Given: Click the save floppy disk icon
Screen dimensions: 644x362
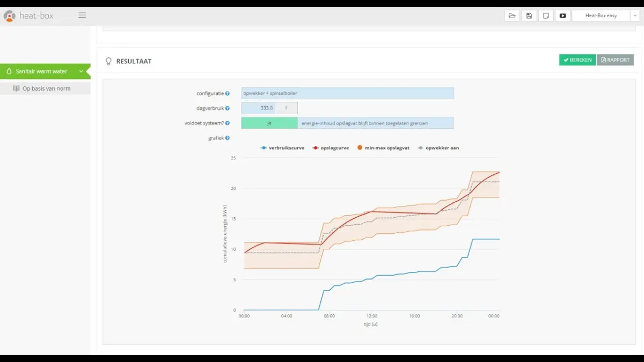Looking at the screenshot, I should pyautogui.click(x=529, y=16).
